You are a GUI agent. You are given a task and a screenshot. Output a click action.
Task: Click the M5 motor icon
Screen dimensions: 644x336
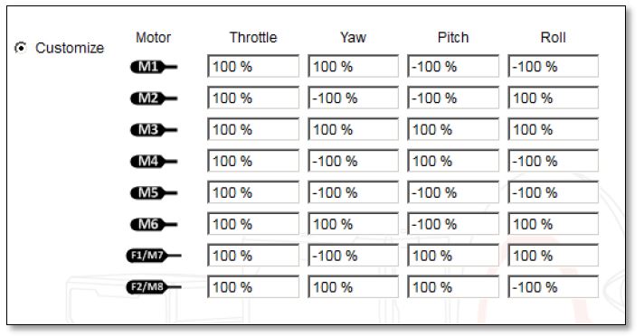(x=154, y=192)
